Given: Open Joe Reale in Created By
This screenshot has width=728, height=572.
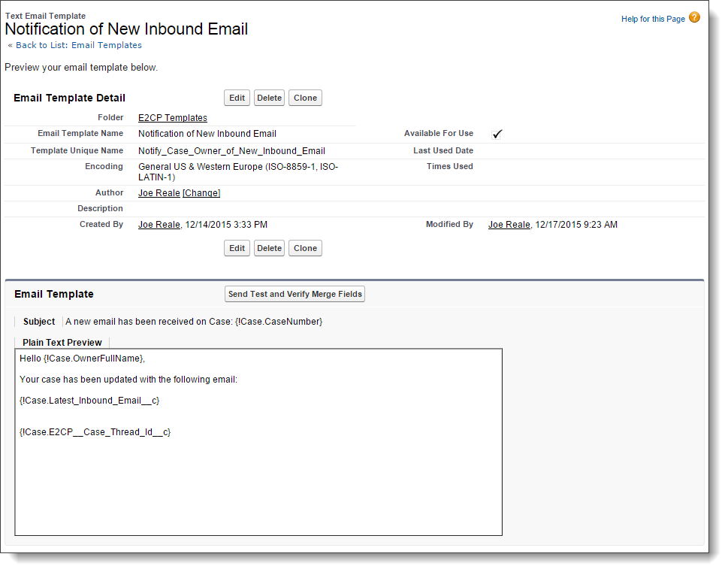Looking at the screenshot, I should pos(159,225).
